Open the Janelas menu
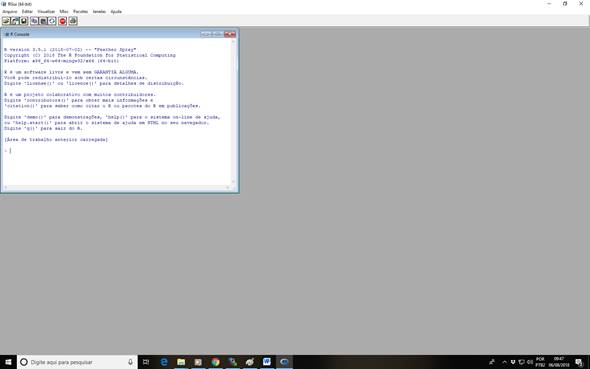 [x=99, y=12]
